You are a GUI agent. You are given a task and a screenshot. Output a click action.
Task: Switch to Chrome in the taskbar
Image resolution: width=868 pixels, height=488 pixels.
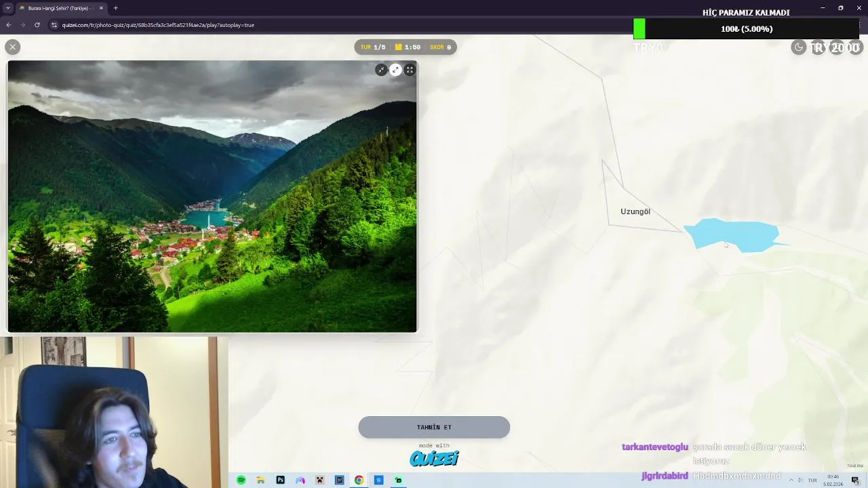359,480
